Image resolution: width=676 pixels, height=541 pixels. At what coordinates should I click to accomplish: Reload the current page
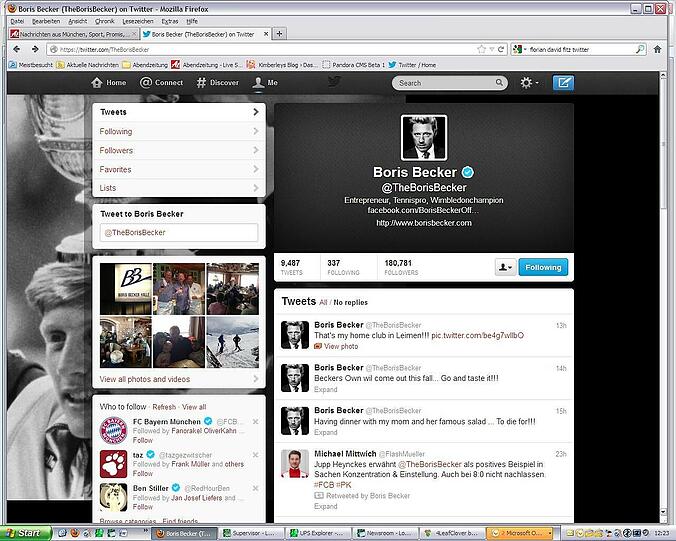(501, 49)
